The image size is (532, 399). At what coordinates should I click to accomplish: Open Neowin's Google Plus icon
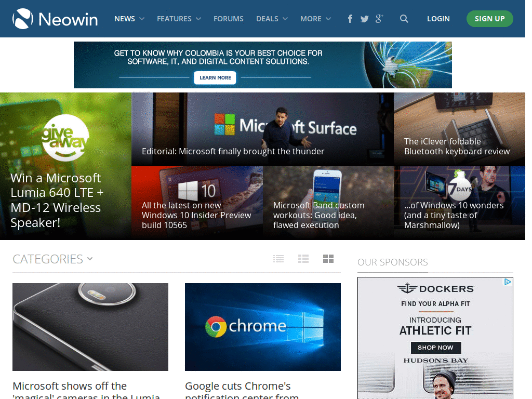click(379, 19)
